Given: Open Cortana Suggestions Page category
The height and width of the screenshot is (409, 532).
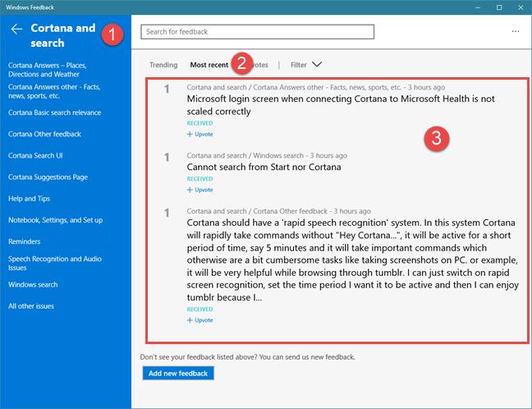Looking at the screenshot, I should tap(48, 177).
